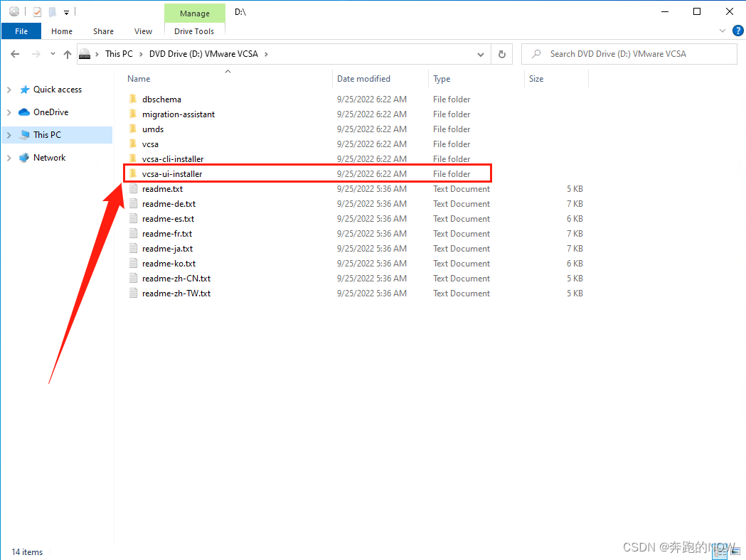This screenshot has height=560, width=746.
Task: Switch to the Share ribbon tab
Action: pos(103,31)
